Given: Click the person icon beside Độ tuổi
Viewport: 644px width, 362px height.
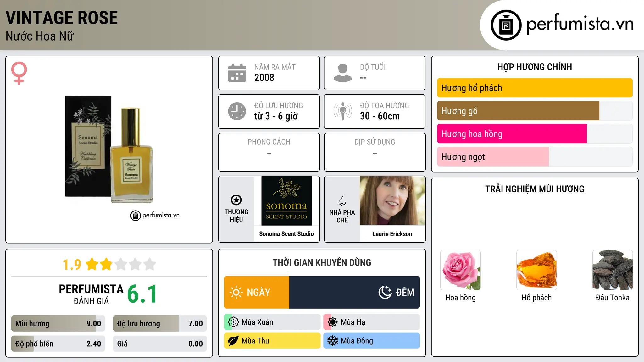Looking at the screenshot, I should click(x=343, y=73).
